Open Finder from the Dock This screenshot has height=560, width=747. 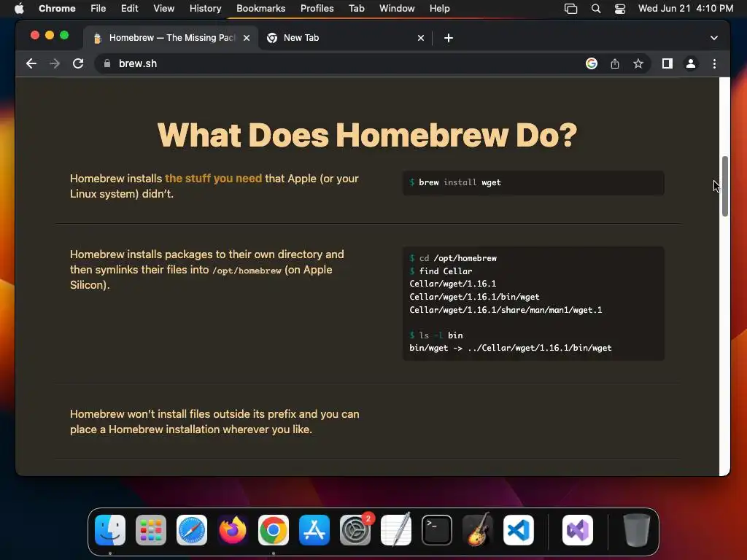pyautogui.click(x=110, y=530)
